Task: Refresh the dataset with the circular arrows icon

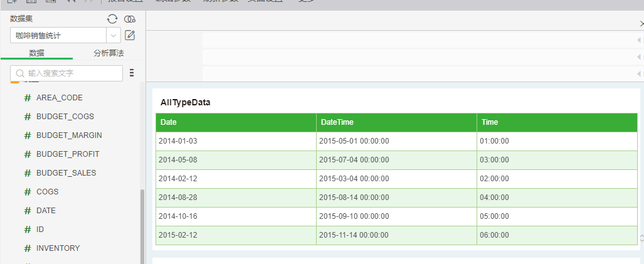Action: (112, 19)
